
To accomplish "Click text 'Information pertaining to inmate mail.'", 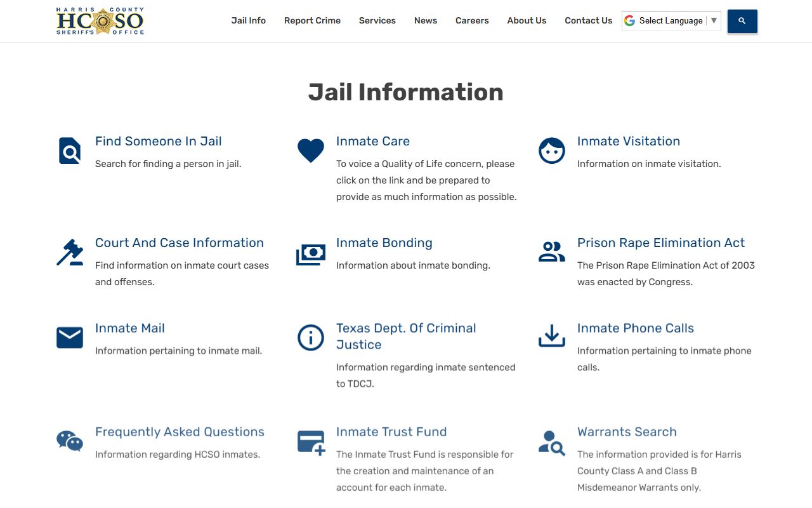I will (x=178, y=351).
